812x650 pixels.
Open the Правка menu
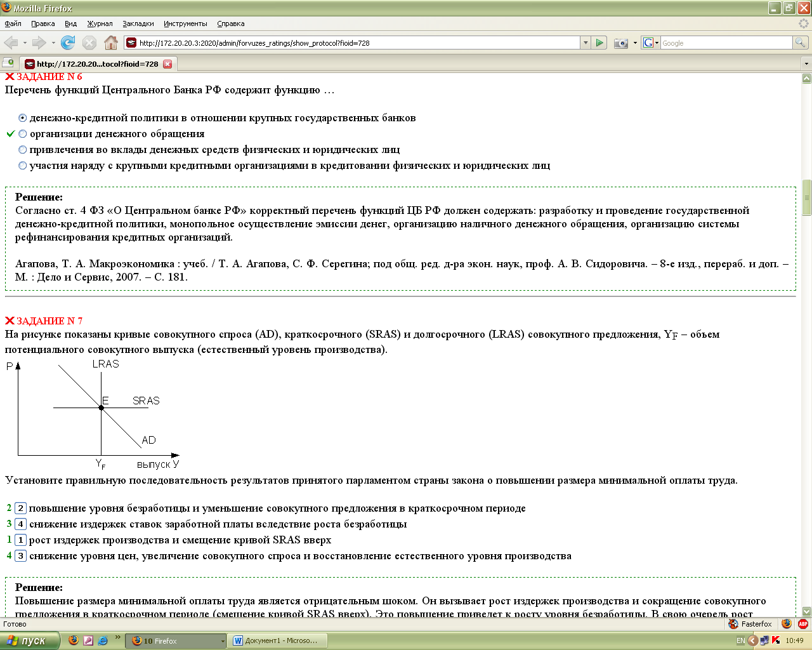tap(43, 23)
